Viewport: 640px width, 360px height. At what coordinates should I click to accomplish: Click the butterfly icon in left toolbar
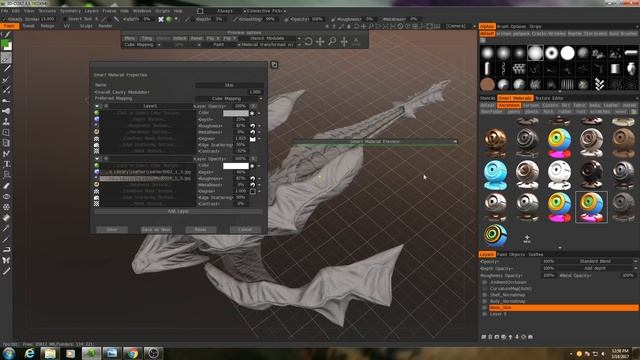pos(6,260)
